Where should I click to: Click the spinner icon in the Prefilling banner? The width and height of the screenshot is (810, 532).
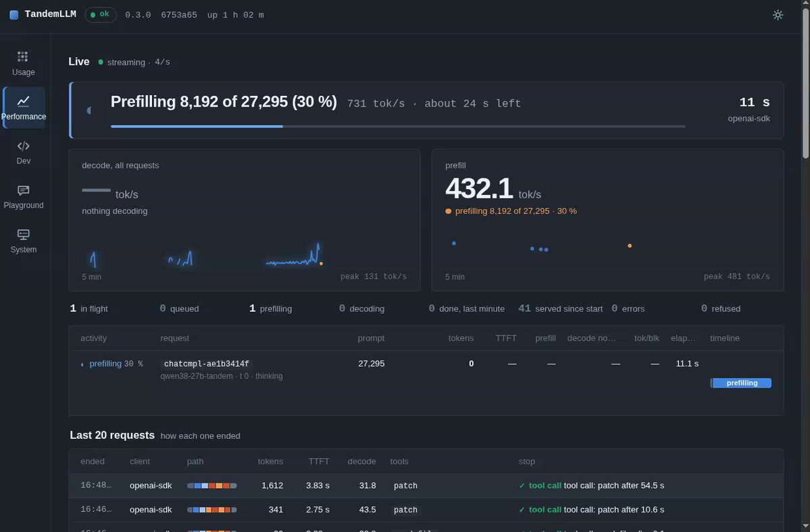point(89,111)
